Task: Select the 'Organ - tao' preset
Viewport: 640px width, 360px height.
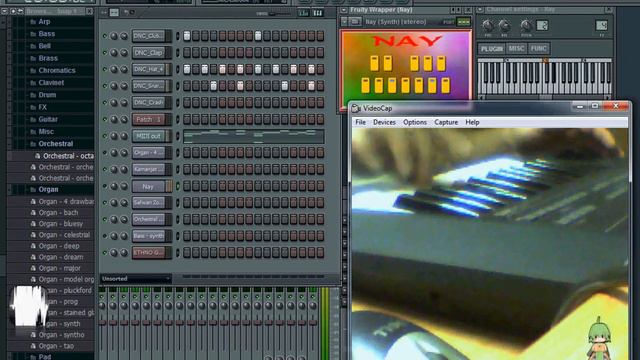Action: (56, 346)
